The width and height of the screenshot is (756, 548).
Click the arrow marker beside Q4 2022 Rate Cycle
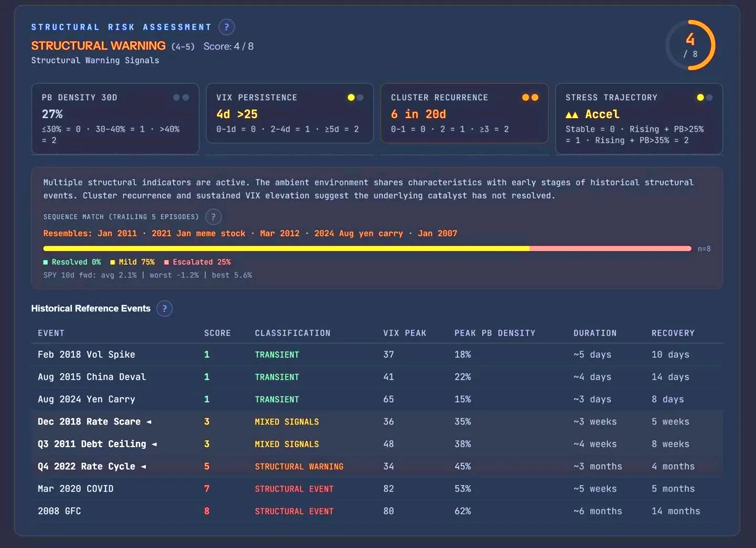[143, 467]
